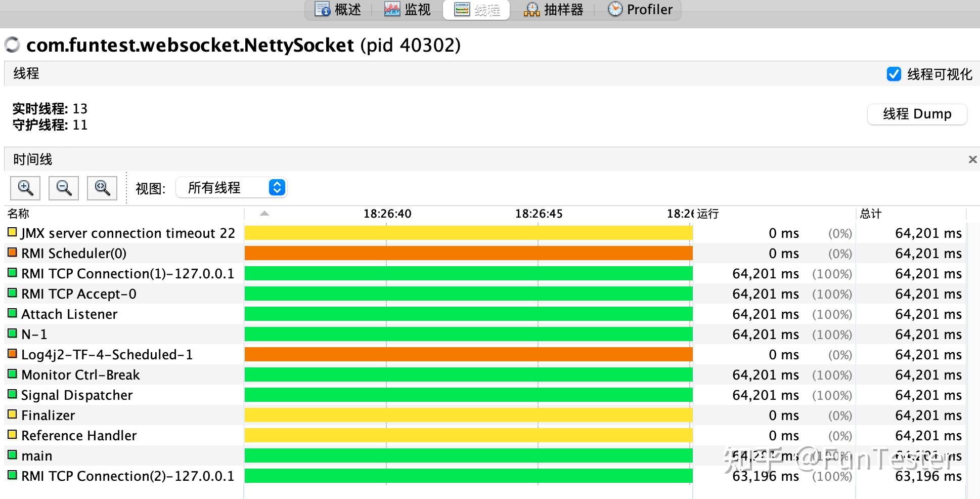Click the 线程 Dump button
Viewport: 980px width, 499px height.
point(917,114)
